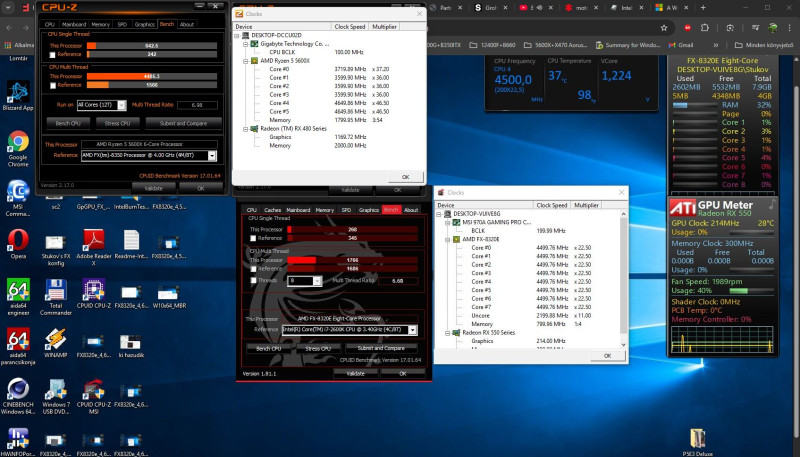Launch WINAMP from the desktop
The height and width of the screenshot is (457, 800).
click(56, 343)
